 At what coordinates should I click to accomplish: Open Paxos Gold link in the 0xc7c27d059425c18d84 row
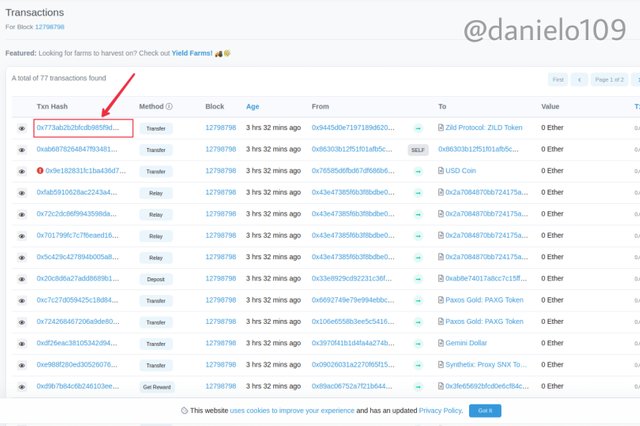coord(484,300)
